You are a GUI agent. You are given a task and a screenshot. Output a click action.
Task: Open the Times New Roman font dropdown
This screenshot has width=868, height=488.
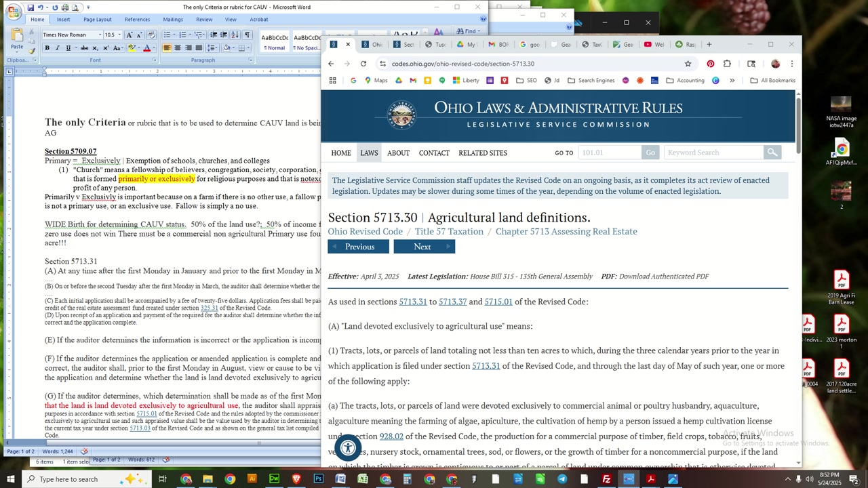pyautogui.click(x=99, y=35)
